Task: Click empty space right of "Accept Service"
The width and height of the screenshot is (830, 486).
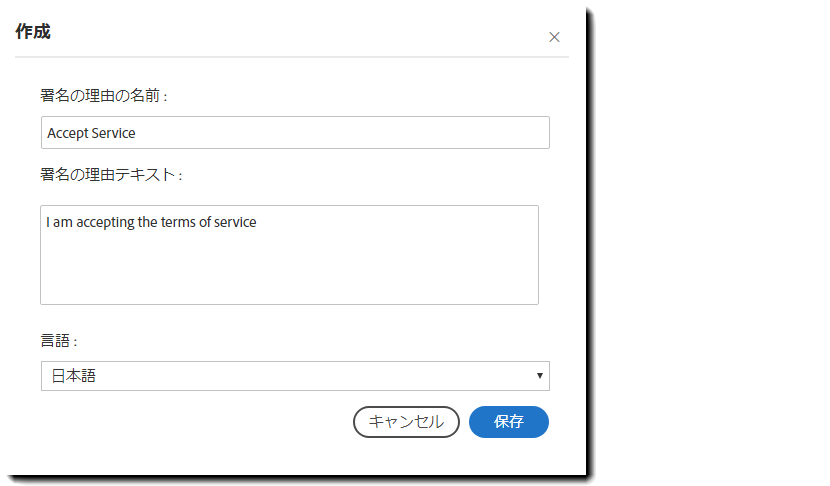Action: click(x=350, y=133)
